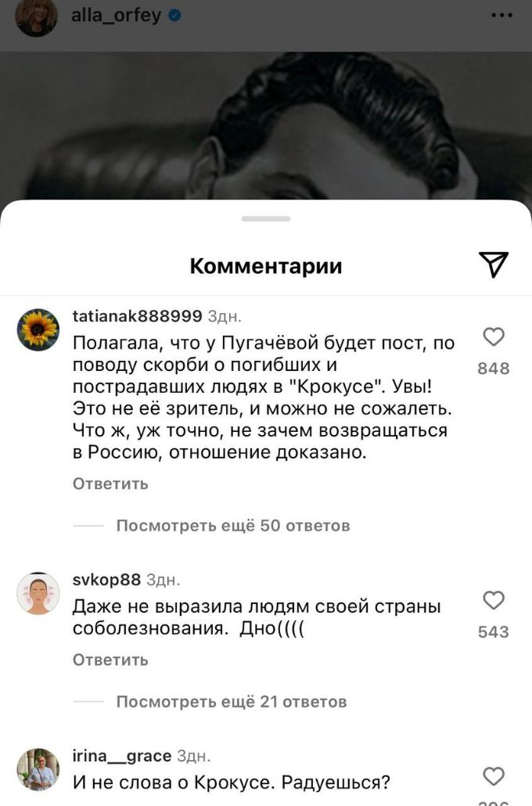Viewport: 532px width, 806px height.
Task: Tap the comments sheet grab handle
Action: pyautogui.click(x=266, y=219)
